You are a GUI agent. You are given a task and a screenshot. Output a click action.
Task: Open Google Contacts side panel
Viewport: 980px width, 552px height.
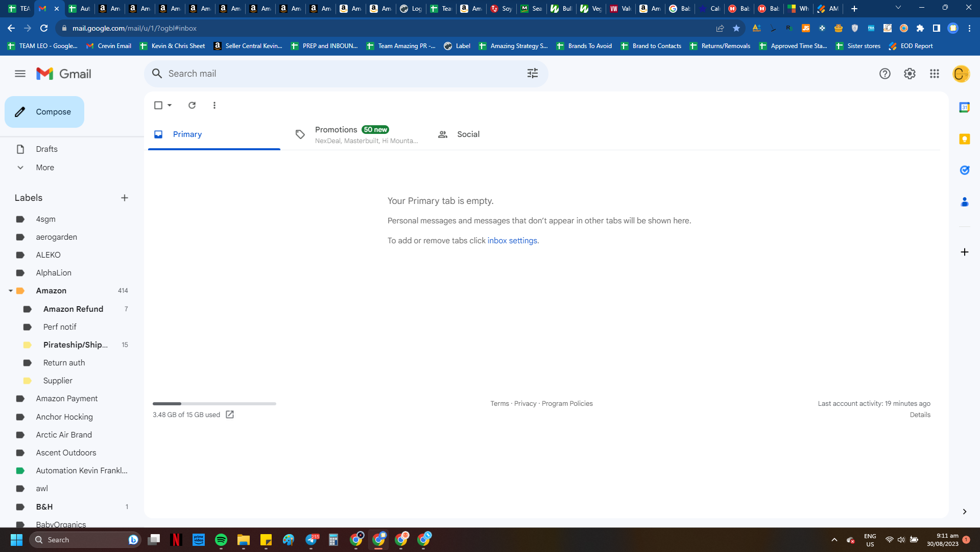964,202
